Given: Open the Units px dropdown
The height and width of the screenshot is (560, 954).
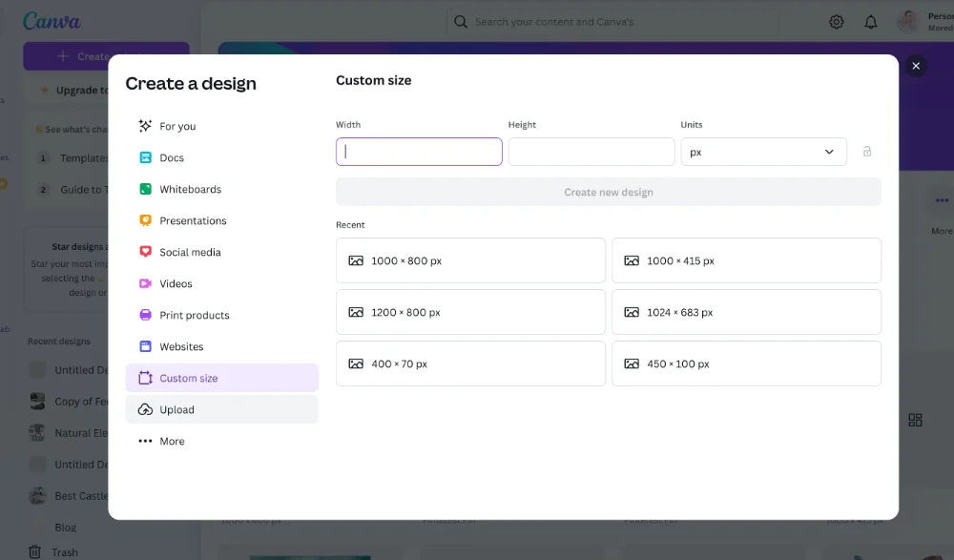Looking at the screenshot, I should pyautogui.click(x=763, y=152).
